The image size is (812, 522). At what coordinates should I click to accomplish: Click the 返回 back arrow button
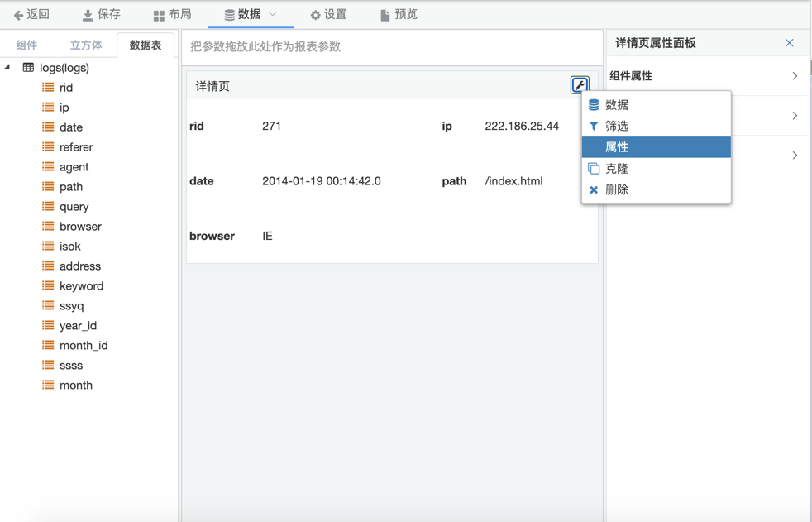31,15
